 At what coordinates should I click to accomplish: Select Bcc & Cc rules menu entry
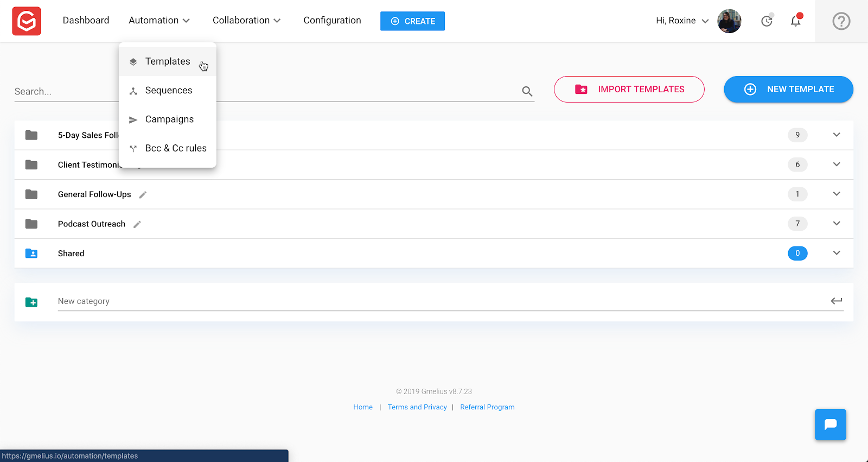[168, 148]
